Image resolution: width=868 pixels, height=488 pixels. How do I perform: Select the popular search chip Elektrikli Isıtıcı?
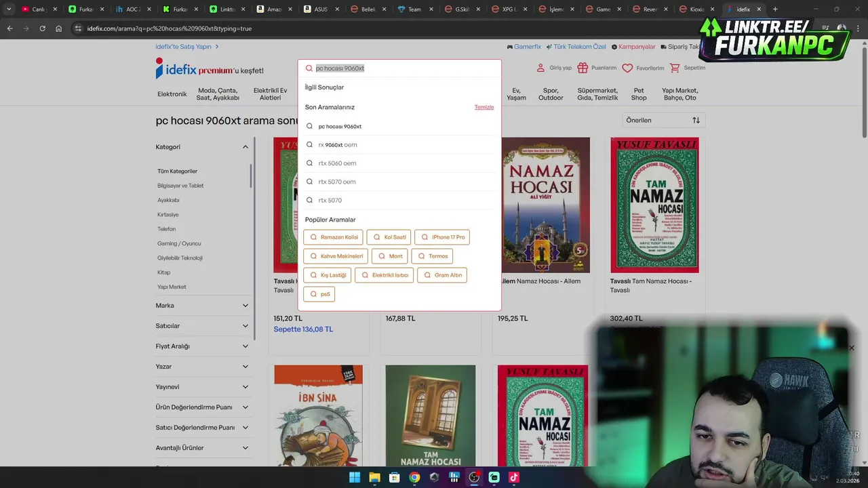point(384,275)
